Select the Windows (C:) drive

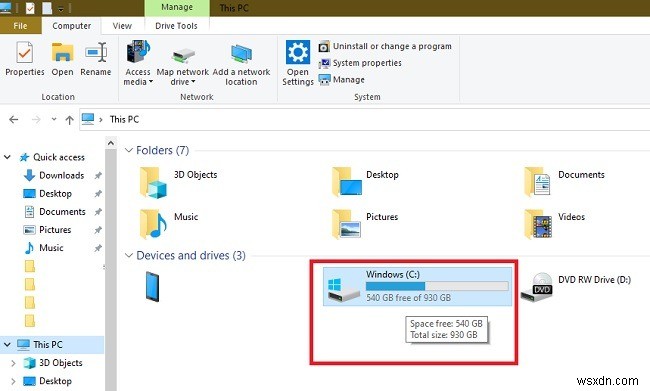(417, 286)
